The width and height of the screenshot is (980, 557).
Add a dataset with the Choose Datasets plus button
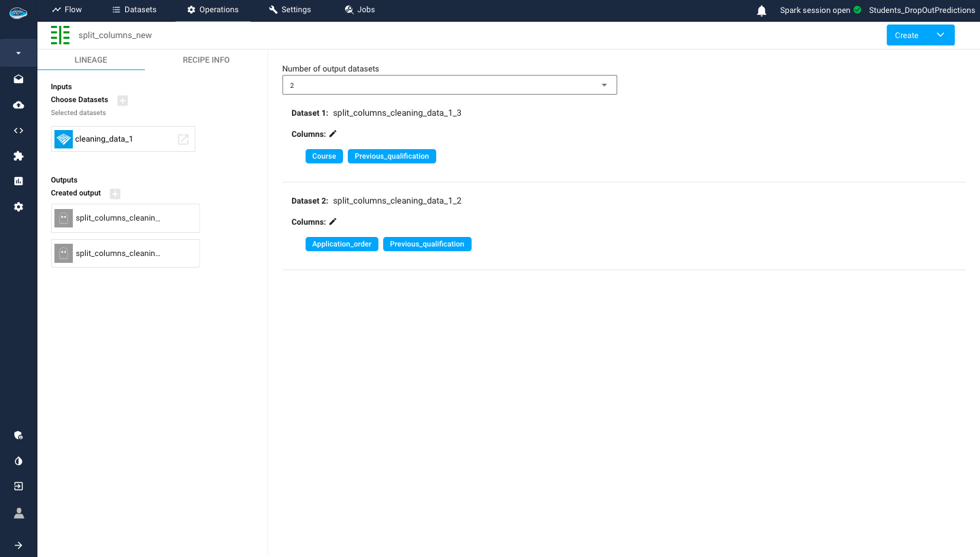122,100
